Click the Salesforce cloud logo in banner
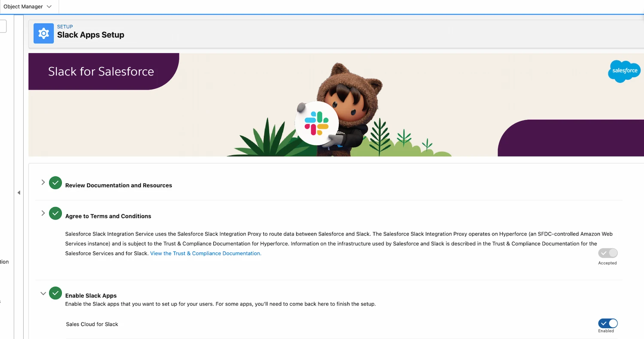The height and width of the screenshot is (339, 644). point(624,71)
